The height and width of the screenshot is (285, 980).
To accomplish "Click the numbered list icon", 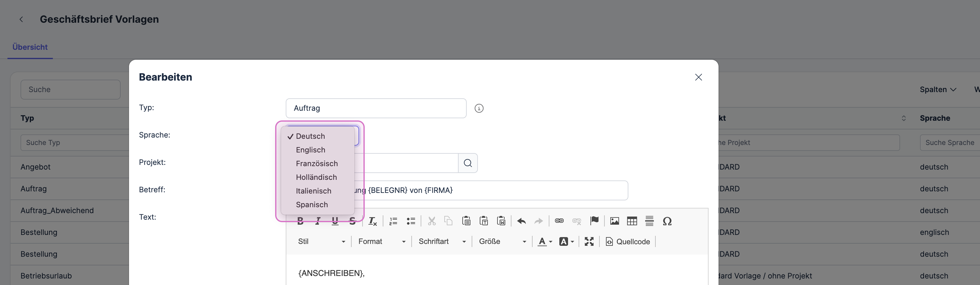I will [x=393, y=221].
